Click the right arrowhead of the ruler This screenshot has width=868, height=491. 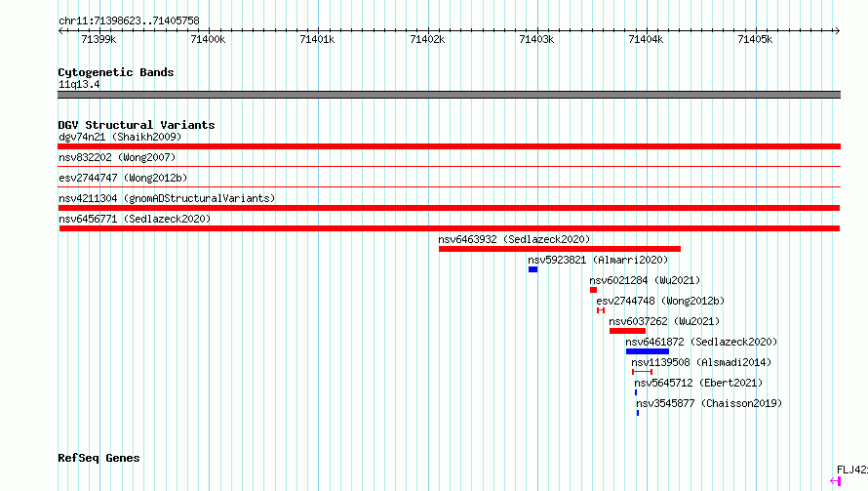click(x=838, y=31)
